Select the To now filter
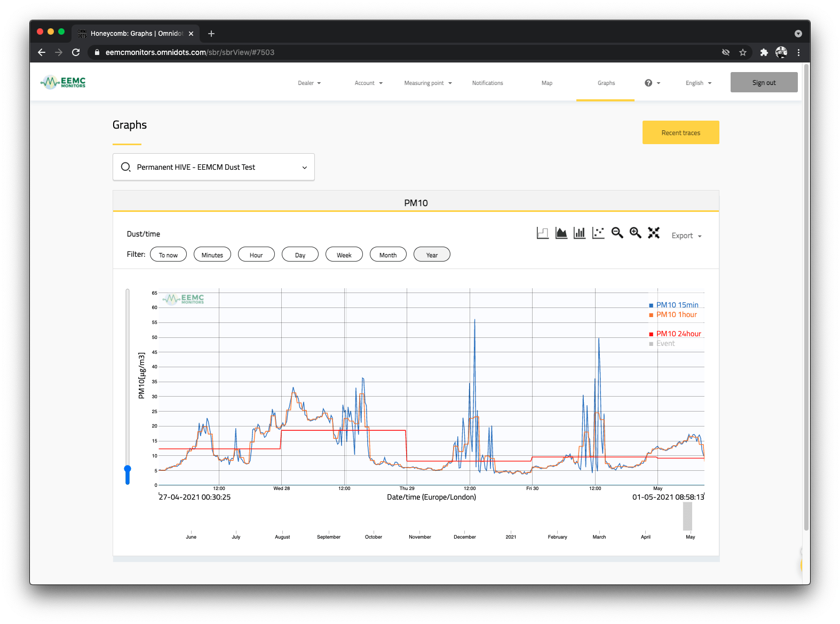This screenshot has height=624, width=840. tap(168, 255)
